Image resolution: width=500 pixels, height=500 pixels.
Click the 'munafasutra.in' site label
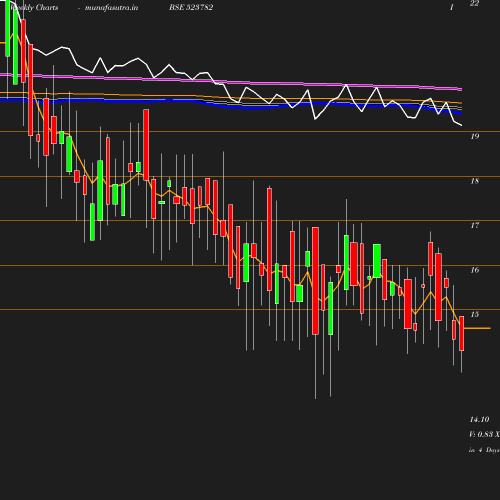click(111, 8)
